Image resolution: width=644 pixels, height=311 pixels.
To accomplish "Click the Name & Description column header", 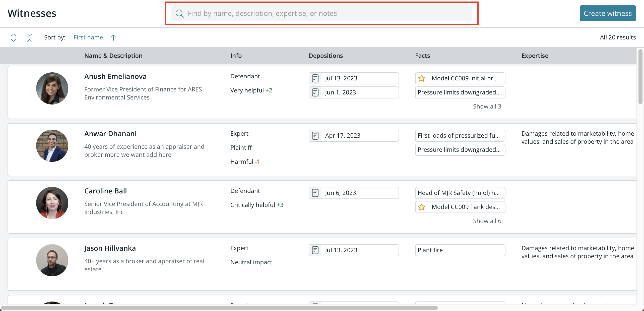I will tap(113, 56).
